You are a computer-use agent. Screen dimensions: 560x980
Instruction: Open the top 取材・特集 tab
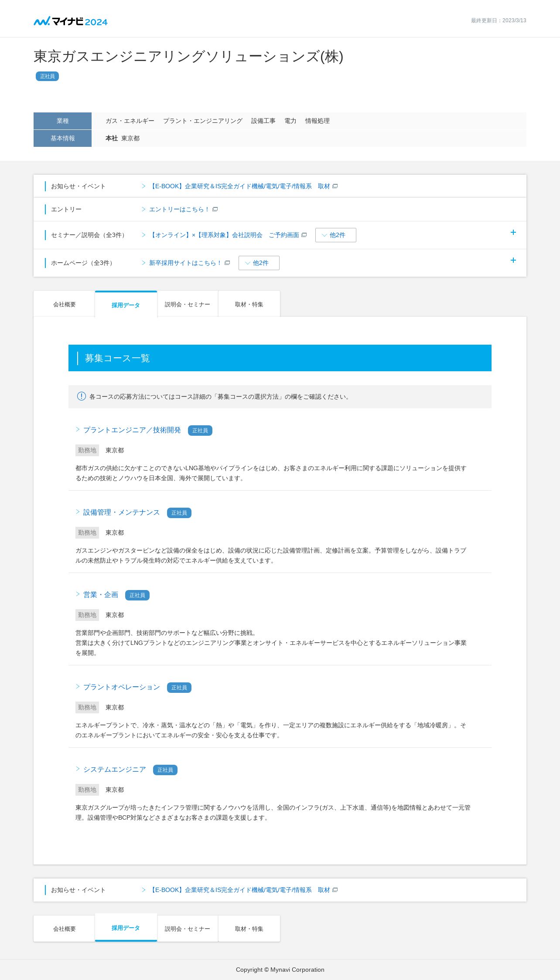[249, 304]
